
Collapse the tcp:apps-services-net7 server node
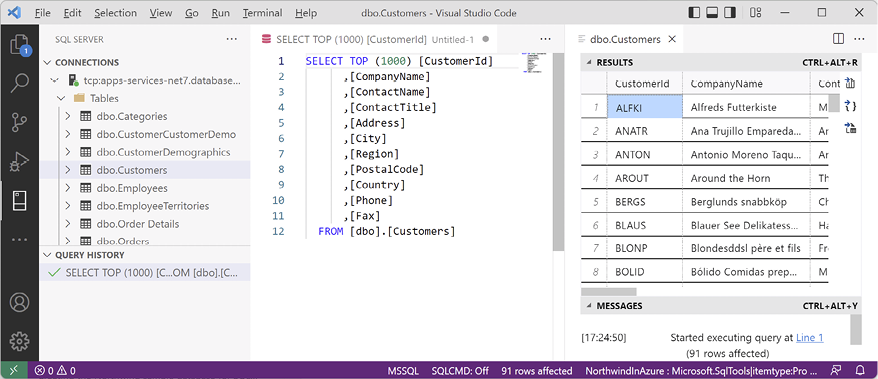(x=54, y=81)
